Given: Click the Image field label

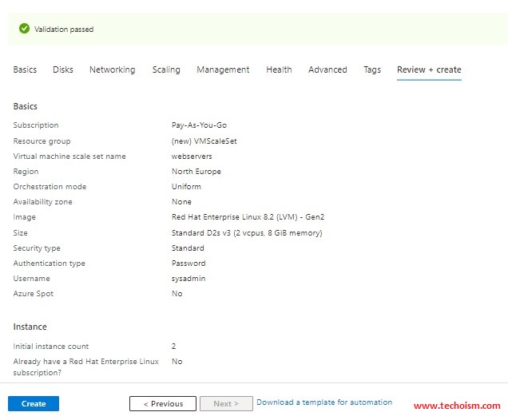Looking at the screenshot, I should (24, 217).
